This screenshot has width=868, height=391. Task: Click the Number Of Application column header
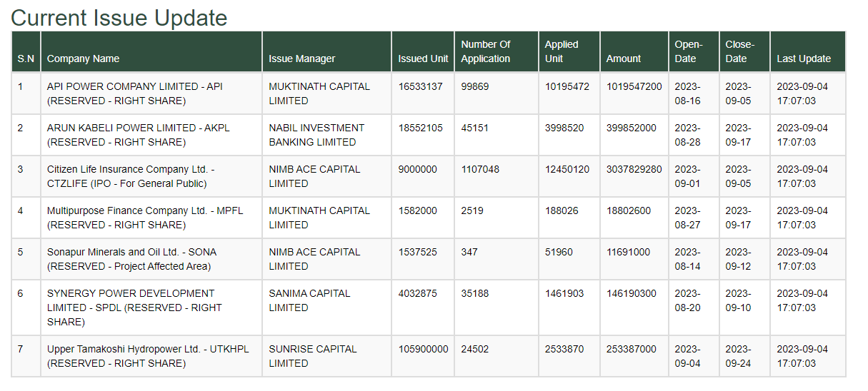pos(486,51)
